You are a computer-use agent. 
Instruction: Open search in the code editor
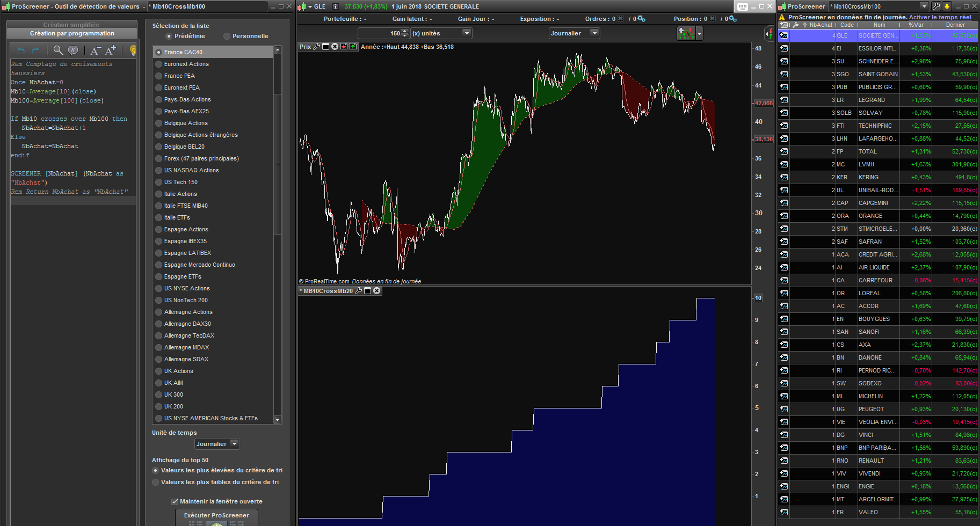58,50
